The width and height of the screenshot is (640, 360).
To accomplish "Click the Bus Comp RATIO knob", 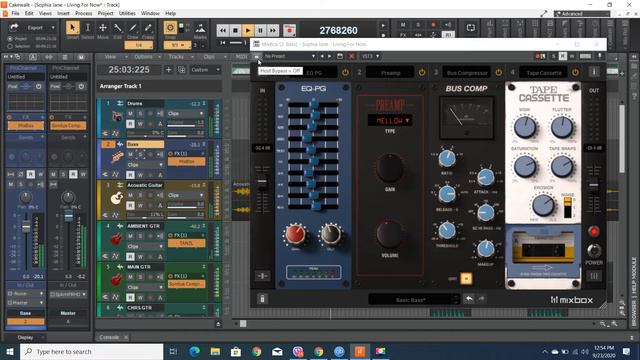I will click(x=447, y=158).
